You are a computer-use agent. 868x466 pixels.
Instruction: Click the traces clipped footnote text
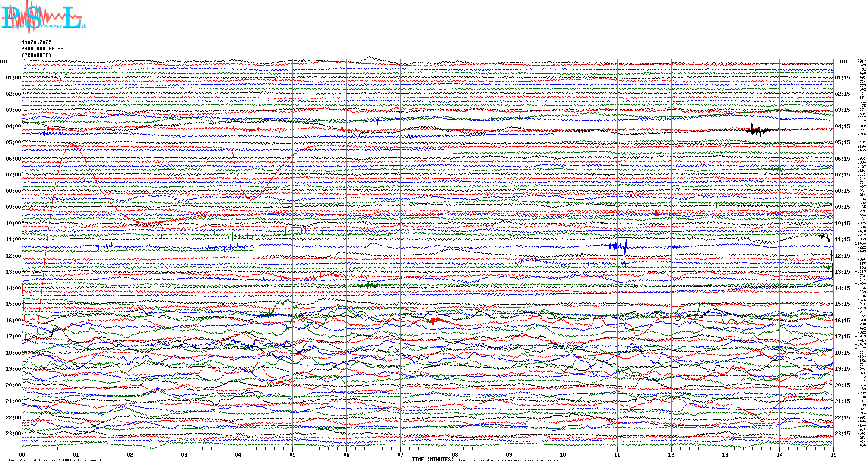coord(512,460)
